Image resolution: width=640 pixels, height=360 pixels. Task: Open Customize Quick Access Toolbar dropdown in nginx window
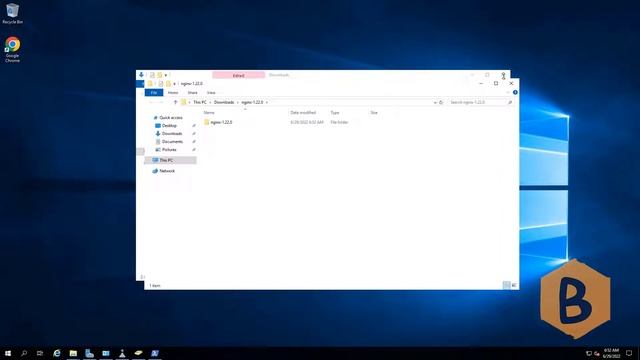(175, 84)
